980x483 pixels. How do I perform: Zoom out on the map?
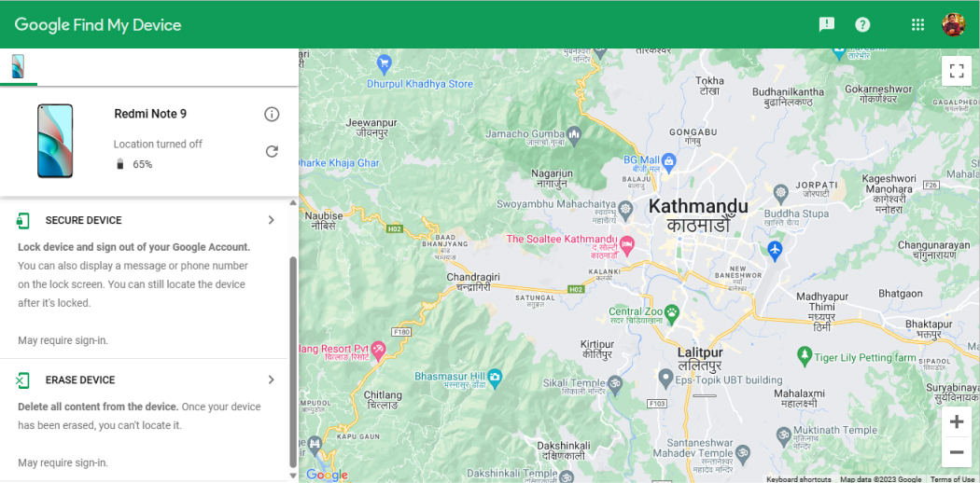click(x=957, y=452)
